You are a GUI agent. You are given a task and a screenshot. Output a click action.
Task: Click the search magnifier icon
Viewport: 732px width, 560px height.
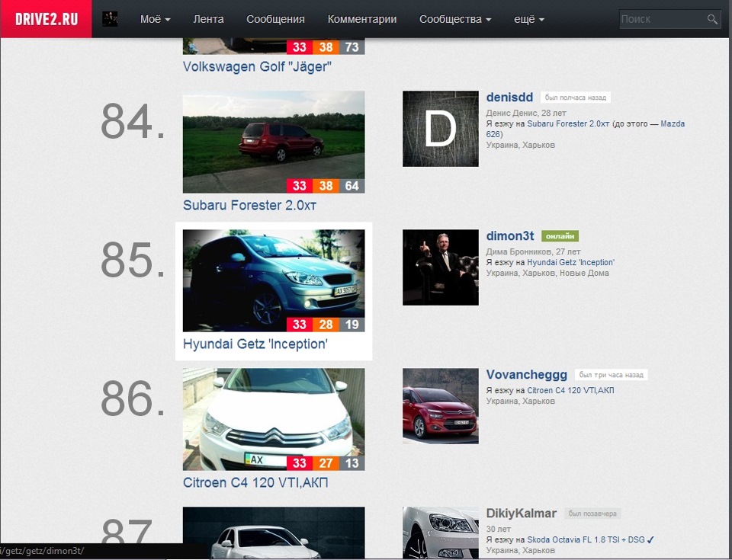712,19
